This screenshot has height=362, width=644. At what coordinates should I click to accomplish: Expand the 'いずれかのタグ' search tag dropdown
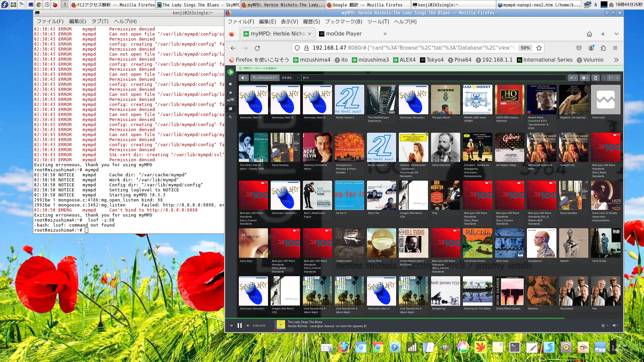pos(265,78)
